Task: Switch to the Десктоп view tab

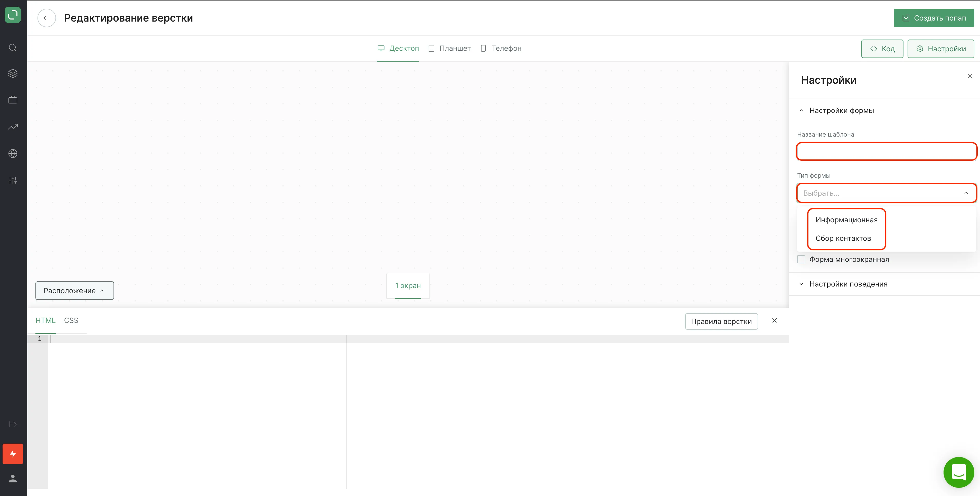Action: point(398,48)
